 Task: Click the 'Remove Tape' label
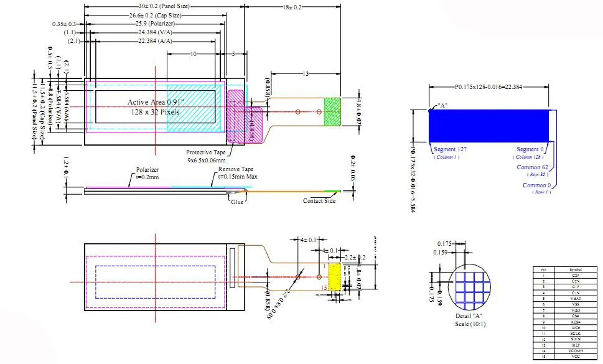pyautogui.click(x=236, y=169)
